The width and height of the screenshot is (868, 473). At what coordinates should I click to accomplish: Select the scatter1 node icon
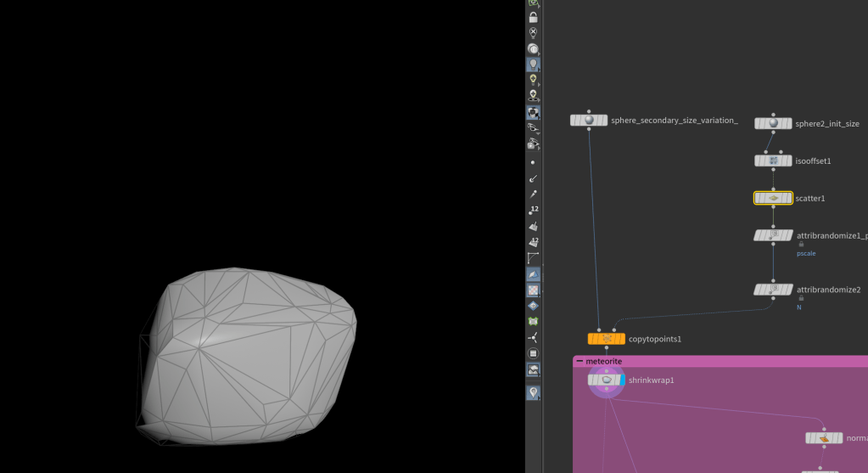773,198
